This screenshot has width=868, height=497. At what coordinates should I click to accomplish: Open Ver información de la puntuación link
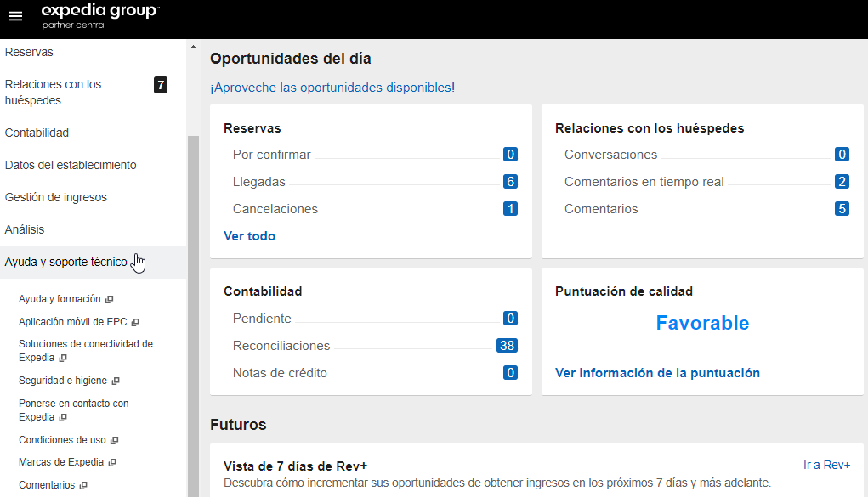tap(657, 373)
